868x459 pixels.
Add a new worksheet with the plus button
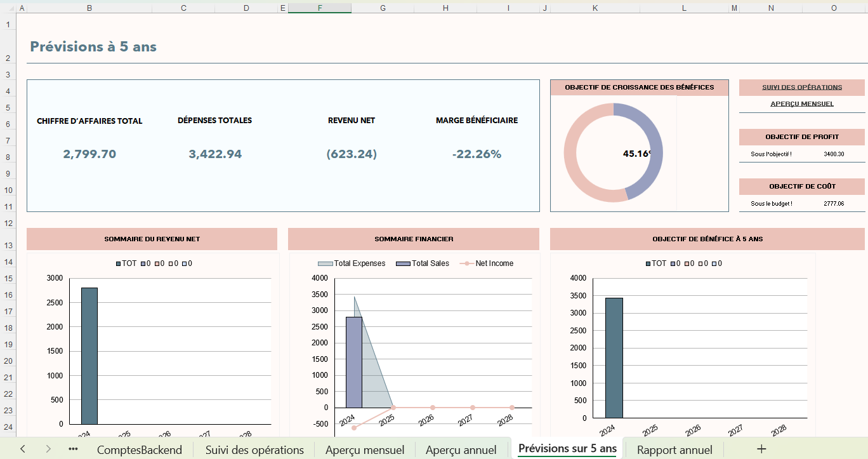(760, 449)
